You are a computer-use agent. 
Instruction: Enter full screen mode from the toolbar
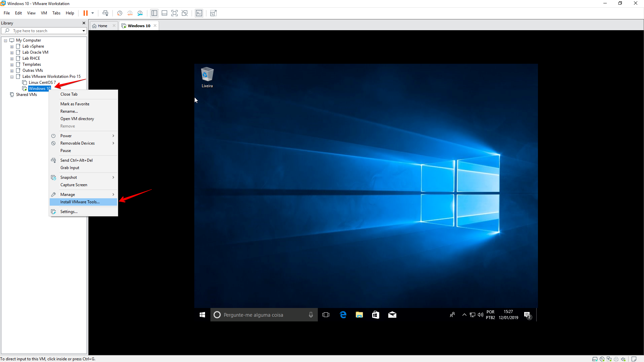tap(175, 13)
